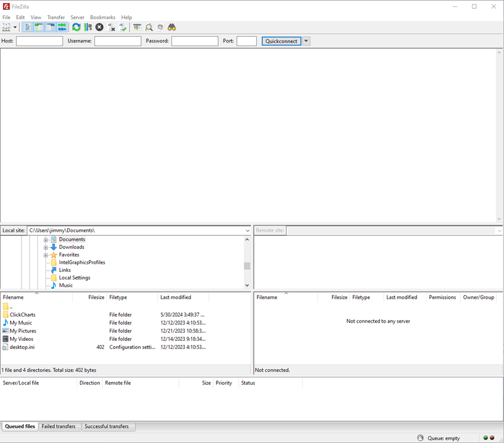Click the shortcut icon beside Links
The image size is (504, 443).
pyautogui.click(x=54, y=270)
